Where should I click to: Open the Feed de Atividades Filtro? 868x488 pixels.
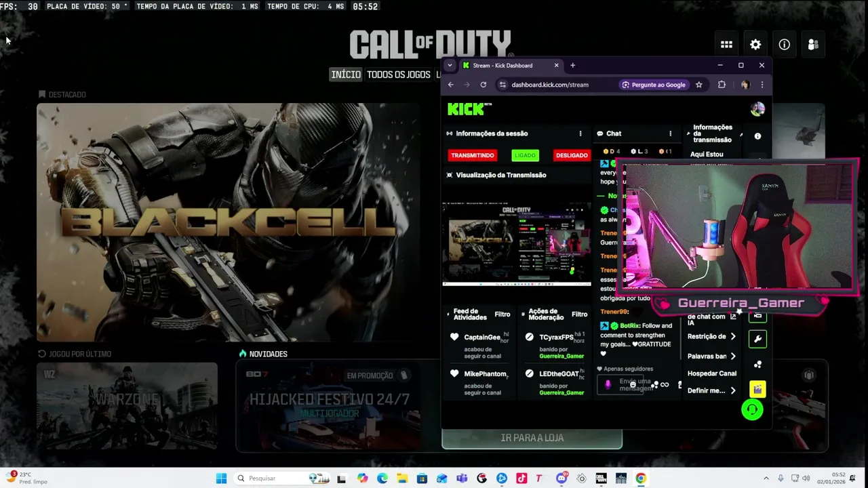[502, 314]
